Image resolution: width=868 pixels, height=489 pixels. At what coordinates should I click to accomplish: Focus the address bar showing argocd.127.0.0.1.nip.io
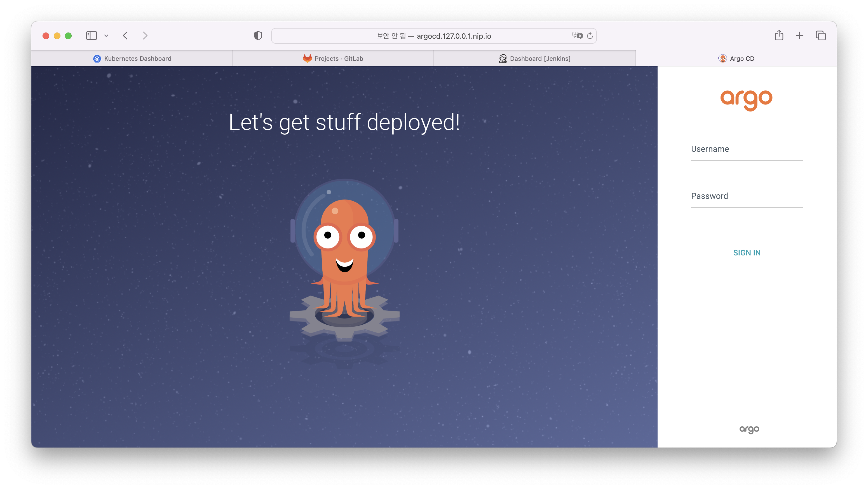(434, 36)
